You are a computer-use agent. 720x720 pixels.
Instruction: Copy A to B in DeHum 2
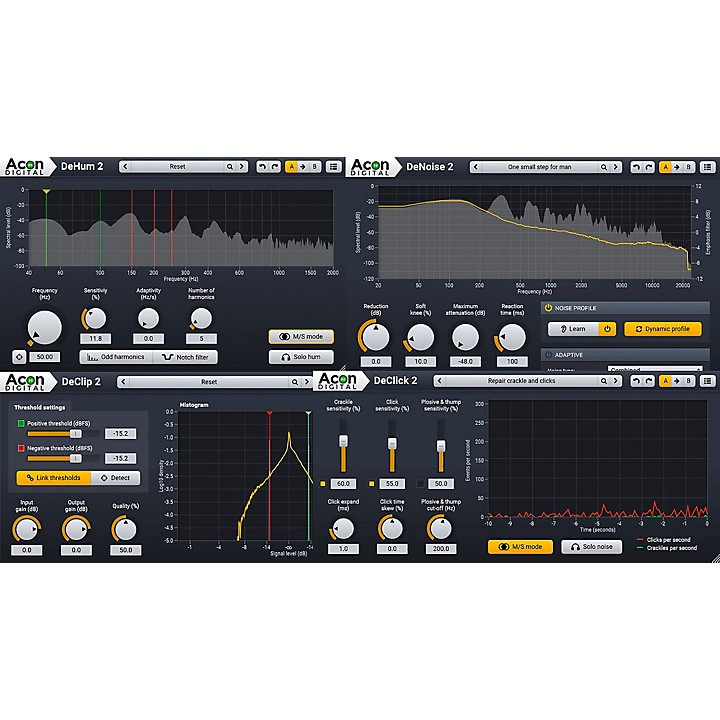pyautogui.click(x=303, y=167)
